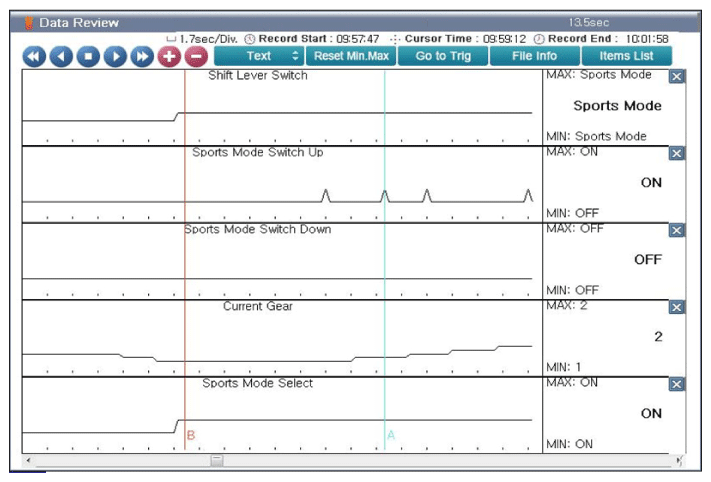The width and height of the screenshot is (711, 482).
Task: Click 'MIN: Sports Mode' value text
Action: tap(596, 136)
